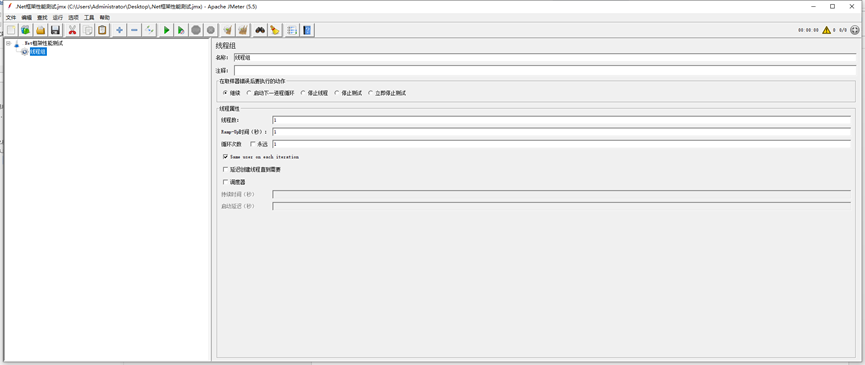865x365 pixels.
Task: Expand all nodes with plus icon
Action: (119, 30)
